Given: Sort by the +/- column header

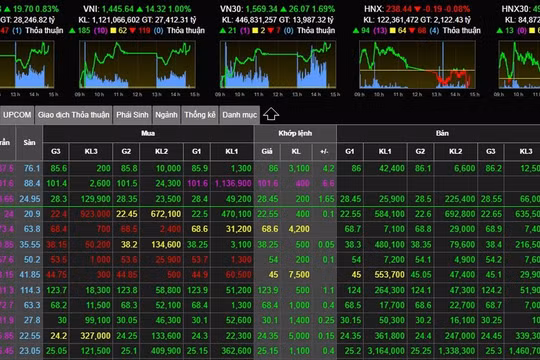Looking at the screenshot, I should tap(324, 151).
